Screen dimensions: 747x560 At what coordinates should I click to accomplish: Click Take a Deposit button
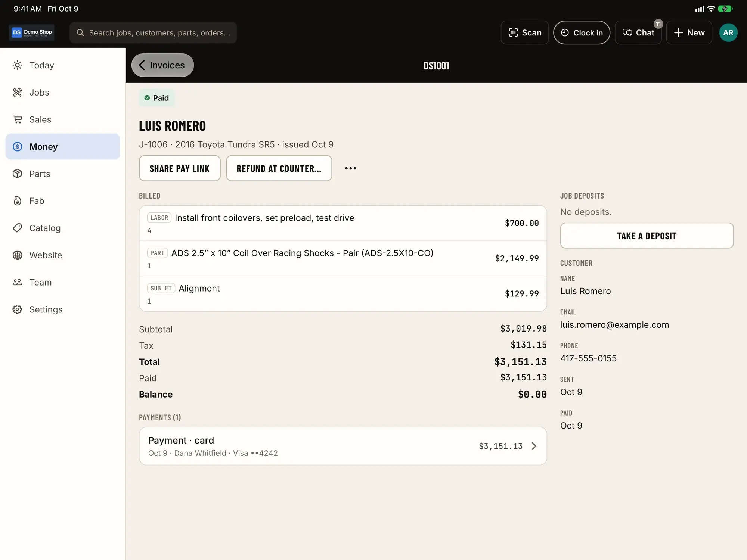(x=647, y=236)
